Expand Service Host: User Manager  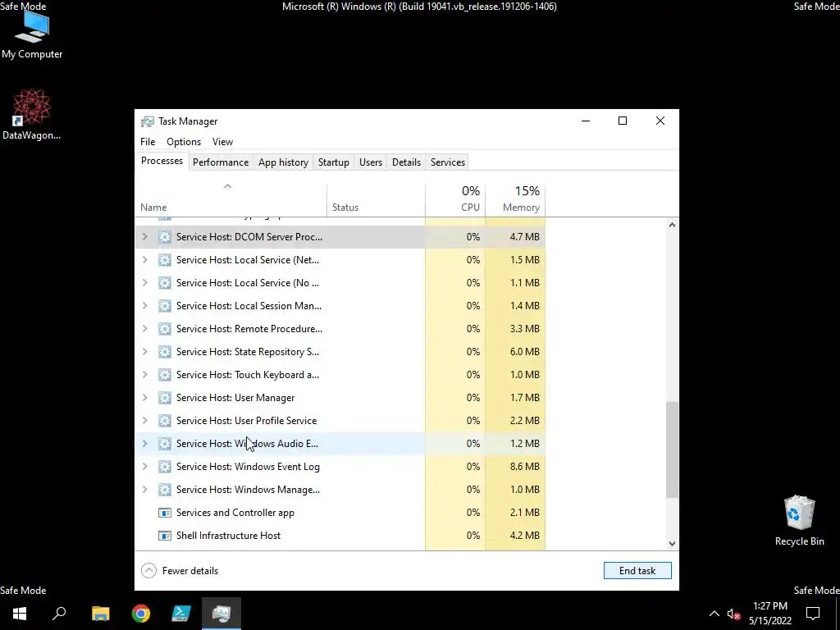(144, 398)
